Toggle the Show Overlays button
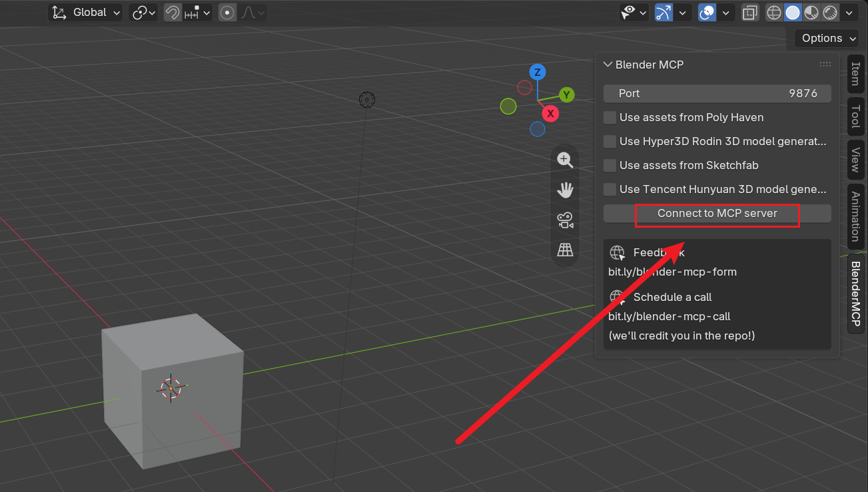This screenshot has width=868, height=492. click(707, 12)
